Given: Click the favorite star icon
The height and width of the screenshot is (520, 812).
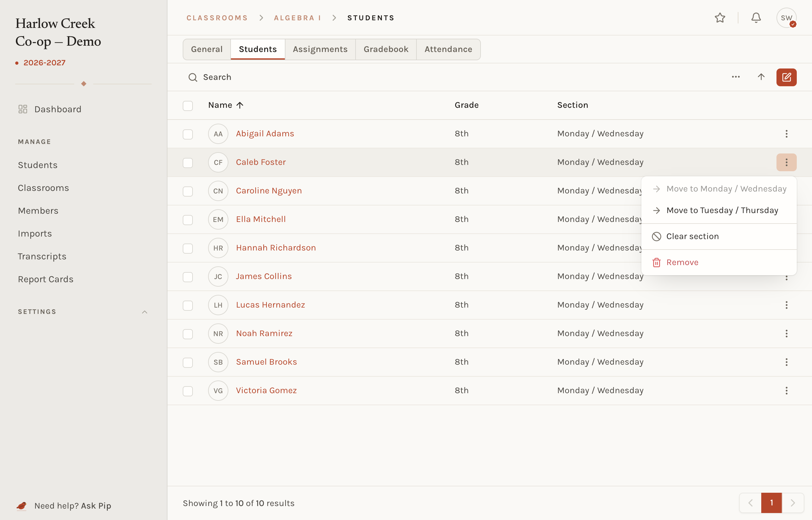Looking at the screenshot, I should (720, 17).
